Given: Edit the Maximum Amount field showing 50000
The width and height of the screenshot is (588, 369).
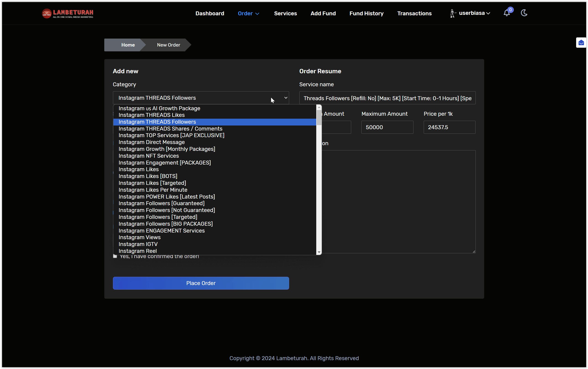Looking at the screenshot, I should (x=387, y=127).
